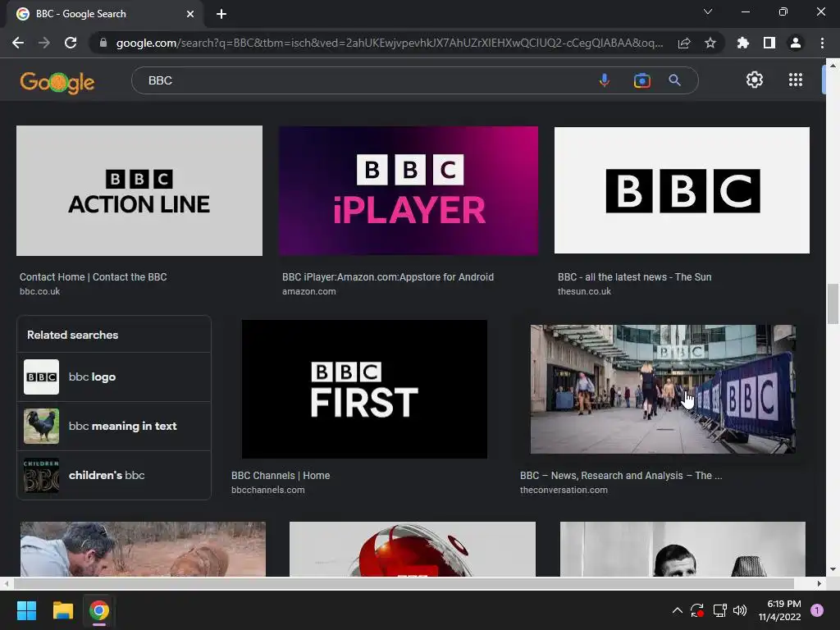Open 'BBC Channels | Home' link
The width and height of the screenshot is (840, 630).
[281, 475]
